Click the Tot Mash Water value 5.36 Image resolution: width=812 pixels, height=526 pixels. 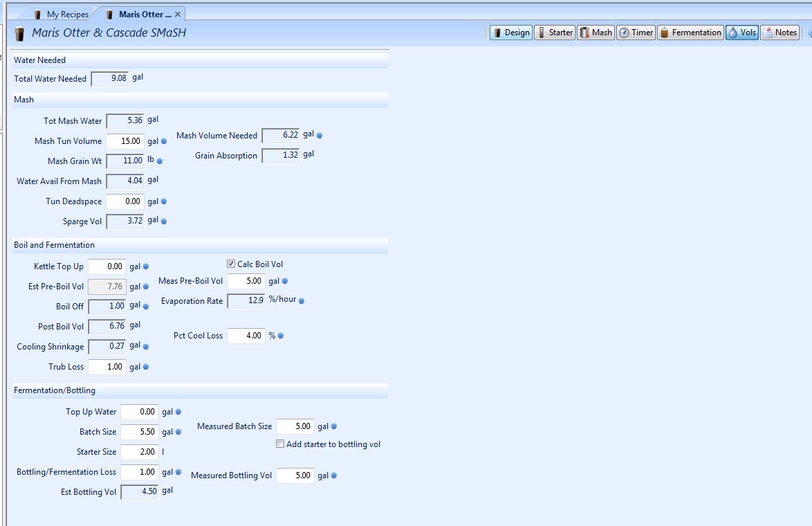coord(124,120)
